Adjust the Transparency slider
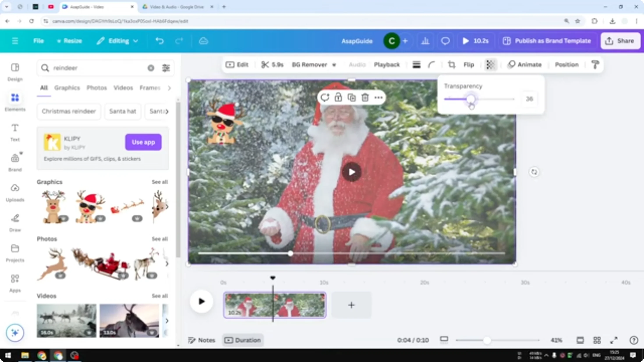644x362 pixels. [471, 99]
